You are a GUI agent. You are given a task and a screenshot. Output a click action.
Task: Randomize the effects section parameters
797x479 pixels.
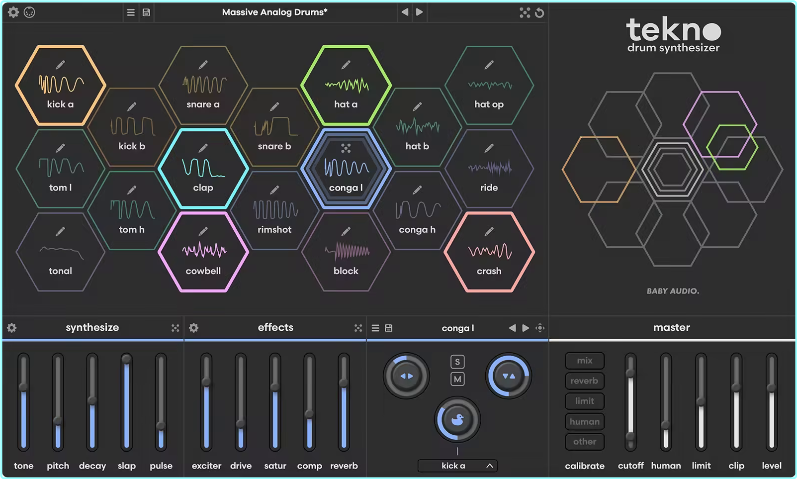coord(358,328)
